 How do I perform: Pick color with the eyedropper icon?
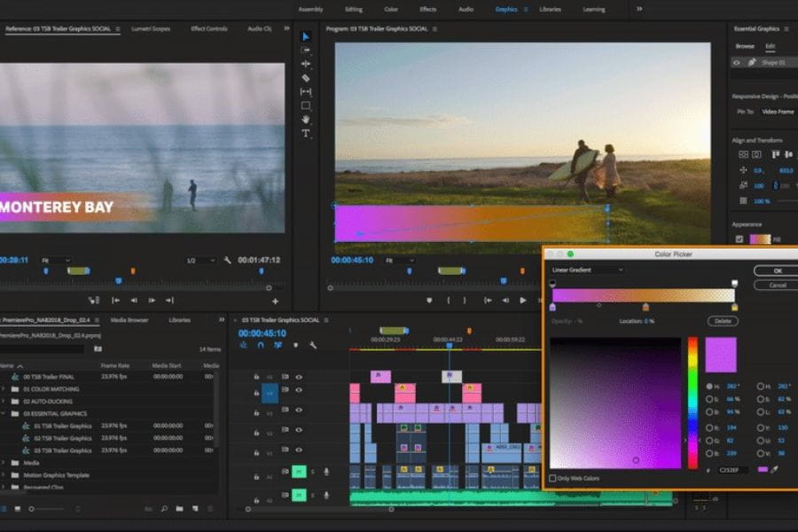point(775,469)
